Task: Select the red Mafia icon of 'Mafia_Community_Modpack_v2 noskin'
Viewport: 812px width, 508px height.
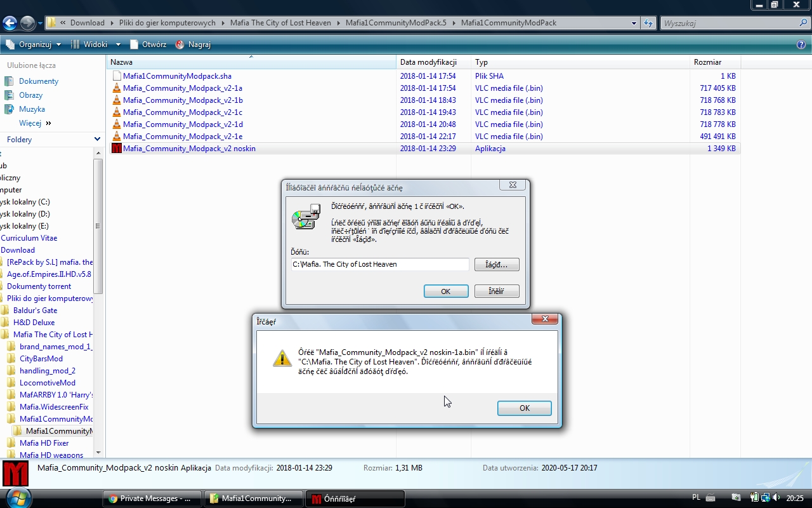Action: pyautogui.click(x=117, y=149)
